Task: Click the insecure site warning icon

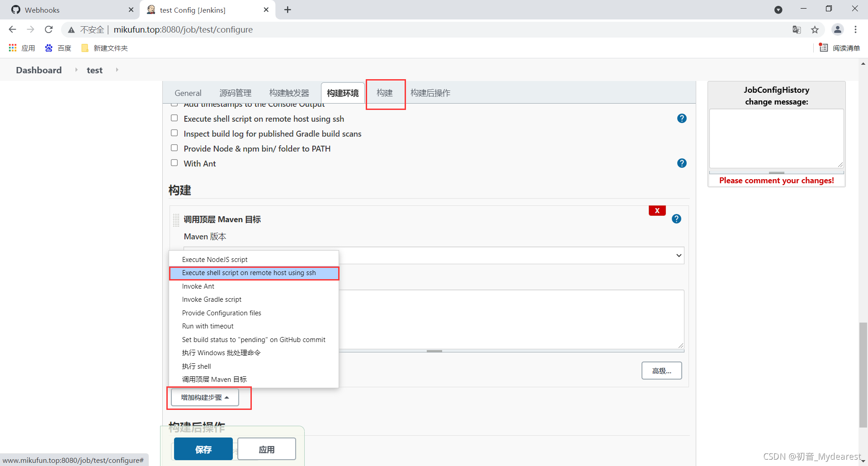Action: click(71, 30)
